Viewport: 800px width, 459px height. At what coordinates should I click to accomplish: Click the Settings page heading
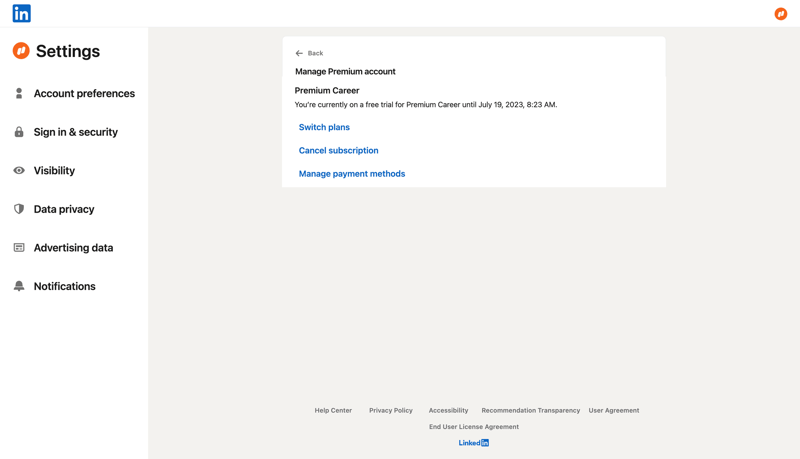pyautogui.click(x=68, y=51)
